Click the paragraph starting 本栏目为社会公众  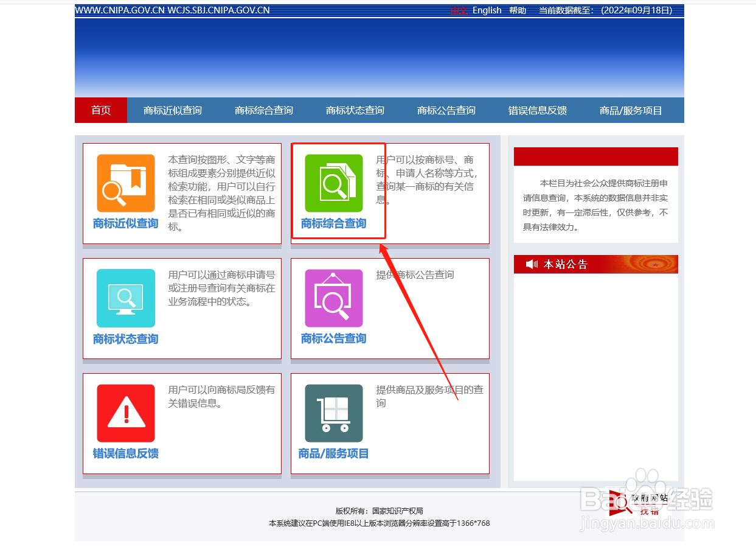596,205
